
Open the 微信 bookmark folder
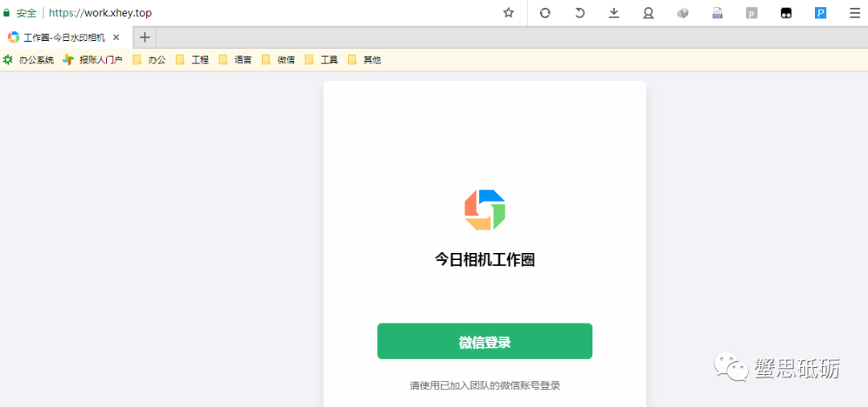(x=278, y=59)
